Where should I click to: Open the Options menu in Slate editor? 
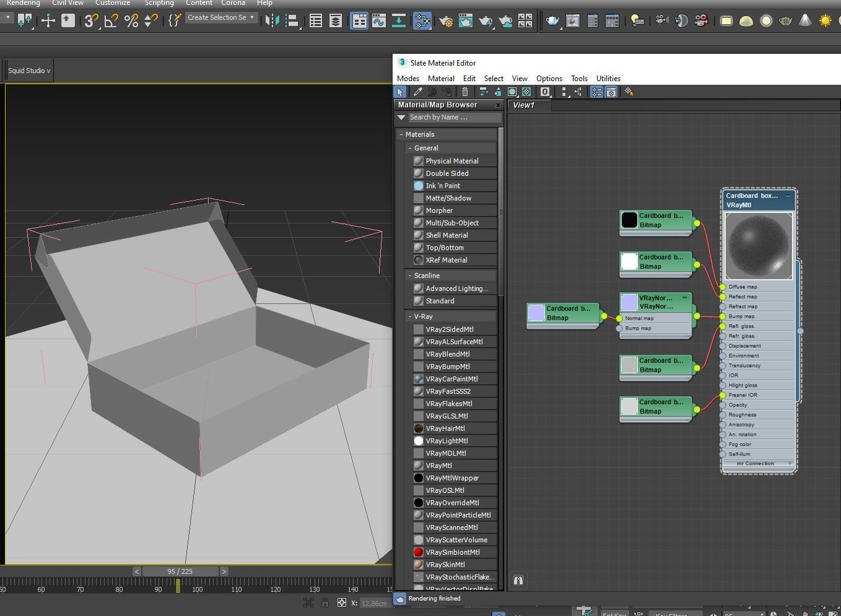[x=549, y=79]
